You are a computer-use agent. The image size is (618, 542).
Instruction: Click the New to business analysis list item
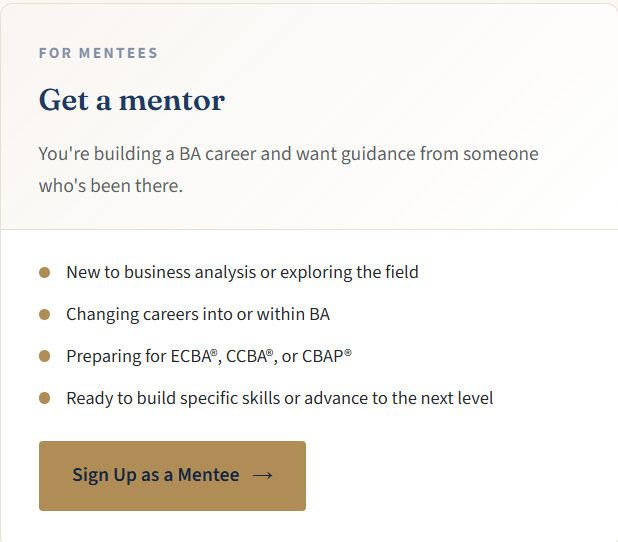(x=242, y=272)
